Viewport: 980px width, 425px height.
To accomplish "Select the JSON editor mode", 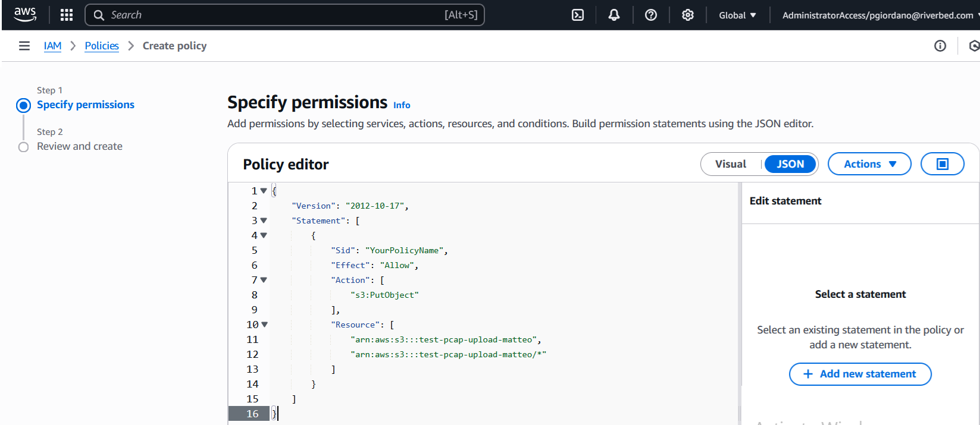I will tap(790, 164).
